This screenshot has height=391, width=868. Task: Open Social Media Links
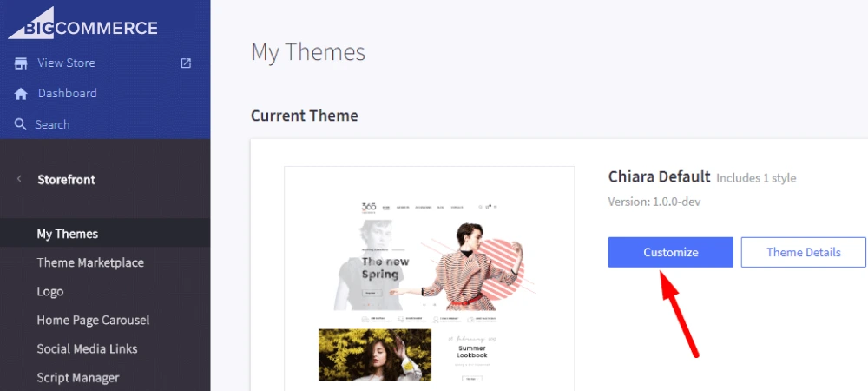tap(87, 349)
